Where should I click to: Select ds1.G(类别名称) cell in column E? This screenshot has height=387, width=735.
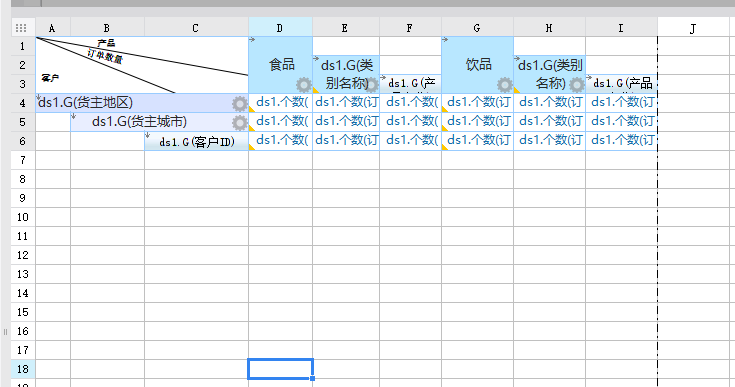[346, 74]
